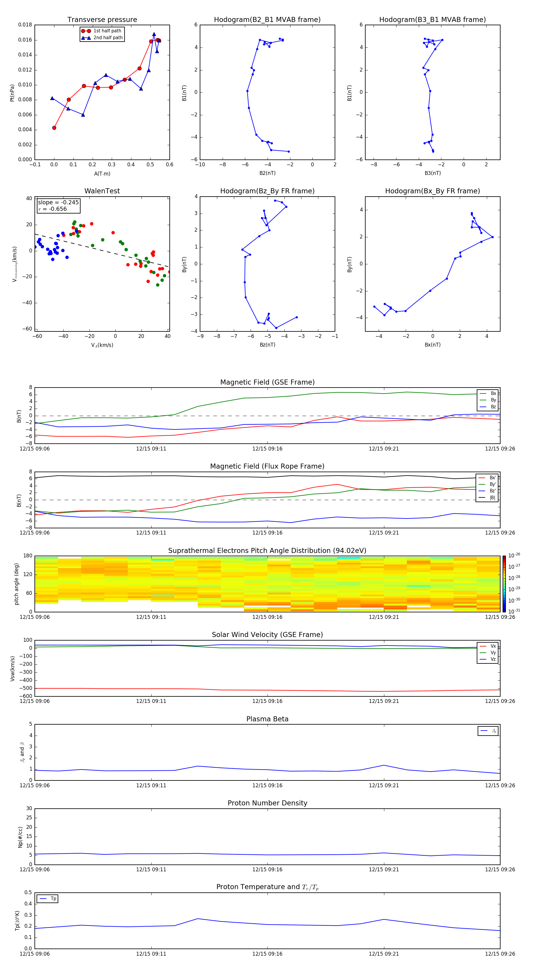Click the 'Solar Wind Velocity (GSE Frame)' title

click(x=267, y=635)
